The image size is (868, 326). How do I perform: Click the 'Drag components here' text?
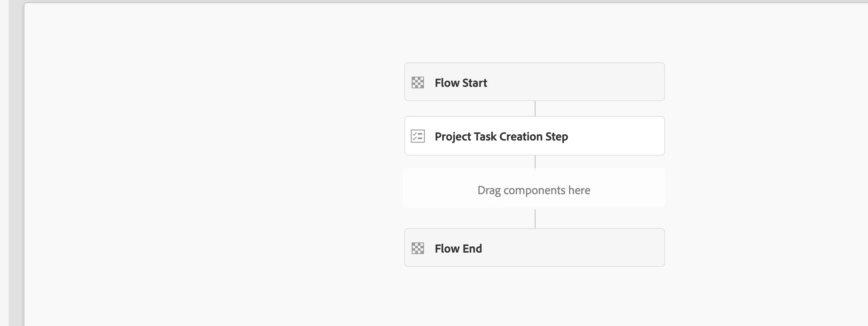click(534, 190)
